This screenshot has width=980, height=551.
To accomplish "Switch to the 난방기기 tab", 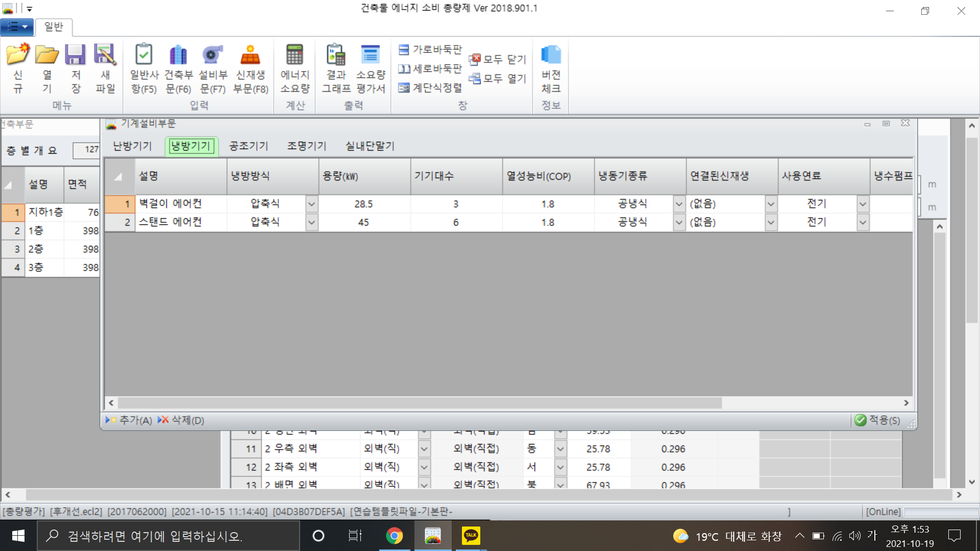I will 132,146.
